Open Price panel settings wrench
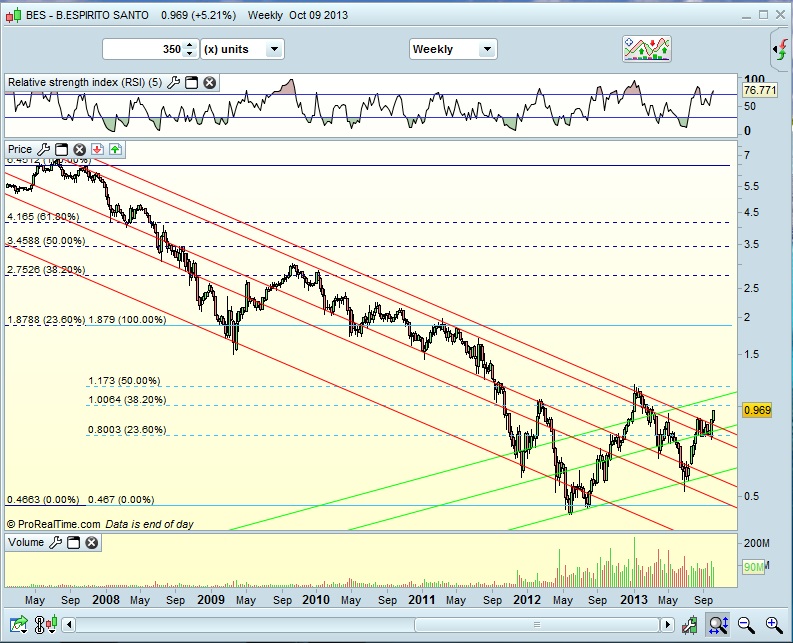Viewport: 793px width, 643px height. pyautogui.click(x=43, y=149)
